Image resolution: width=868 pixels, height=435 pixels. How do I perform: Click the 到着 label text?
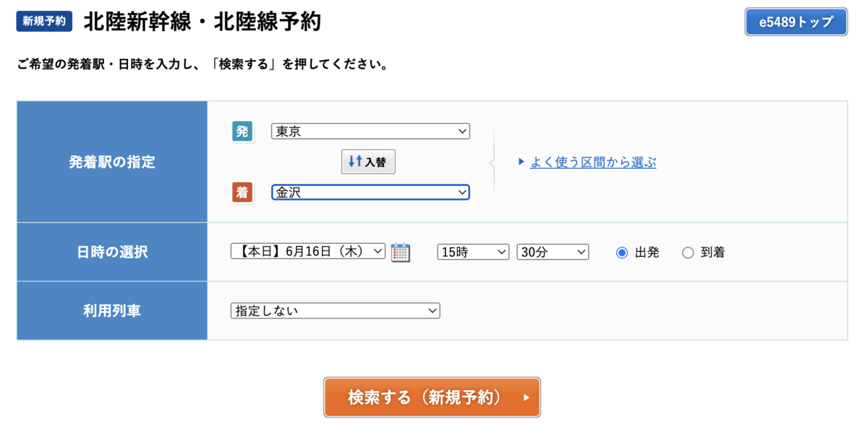712,253
